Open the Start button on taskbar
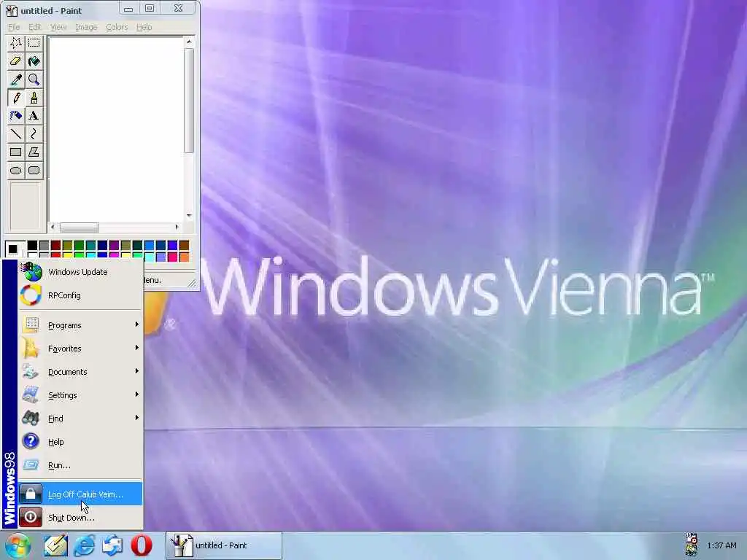Image resolution: width=747 pixels, height=560 pixels. pos(18,545)
